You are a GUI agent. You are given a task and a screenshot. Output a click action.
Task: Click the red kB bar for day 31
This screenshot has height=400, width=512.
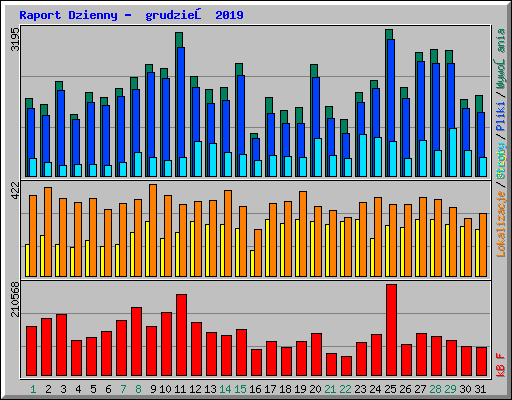(x=482, y=362)
